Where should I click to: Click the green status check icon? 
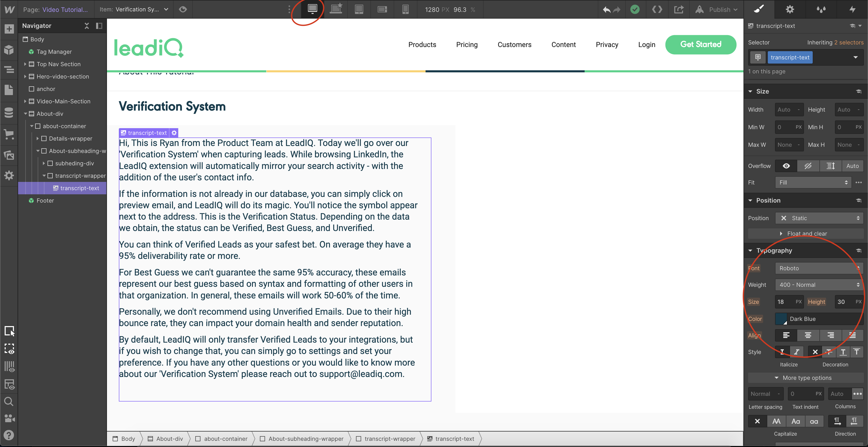click(635, 10)
